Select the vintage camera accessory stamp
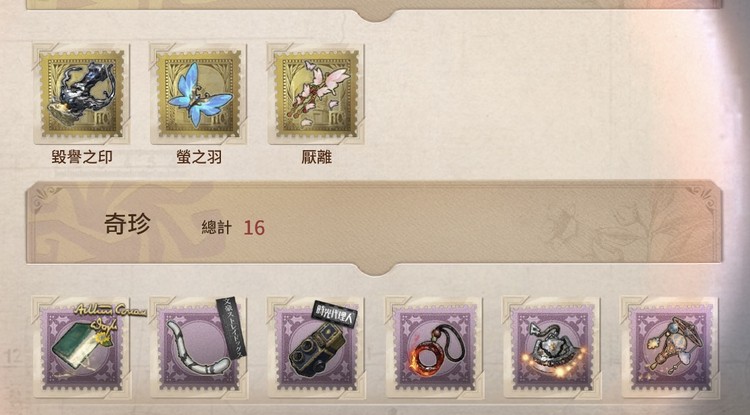 tap(316, 348)
